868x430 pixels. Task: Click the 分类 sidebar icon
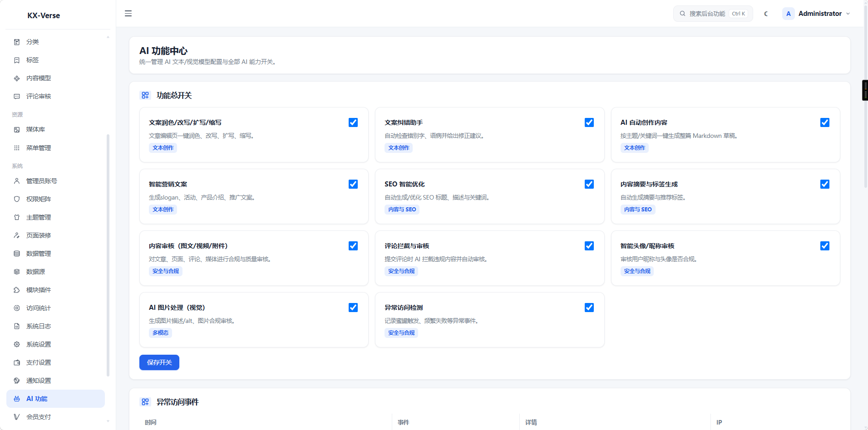point(17,42)
